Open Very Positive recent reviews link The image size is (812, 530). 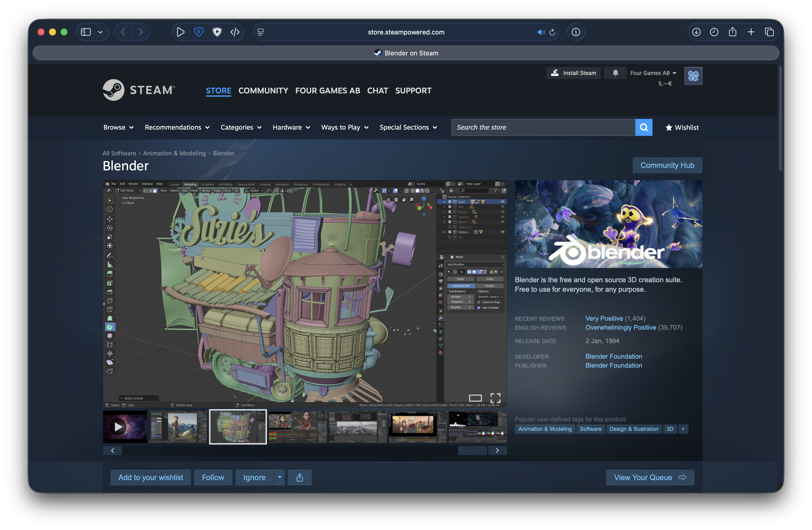click(x=604, y=318)
